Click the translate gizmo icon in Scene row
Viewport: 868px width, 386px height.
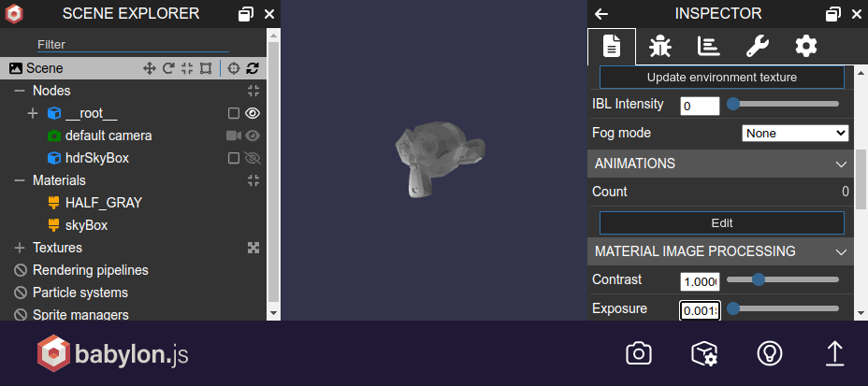coord(150,68)
